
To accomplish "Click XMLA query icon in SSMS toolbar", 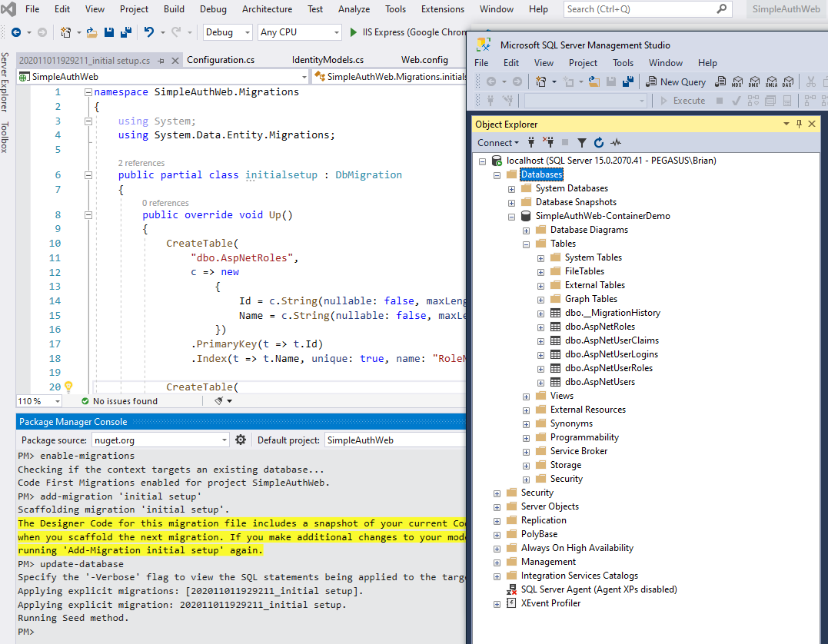I will tap(771, 81).
